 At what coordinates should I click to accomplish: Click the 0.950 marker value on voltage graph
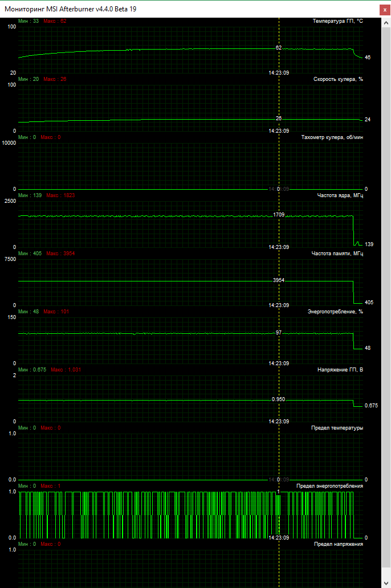(278, 399)
